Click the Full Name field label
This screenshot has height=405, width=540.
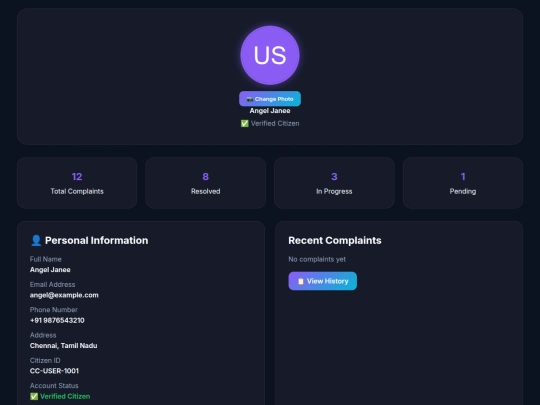pos(45,259)
